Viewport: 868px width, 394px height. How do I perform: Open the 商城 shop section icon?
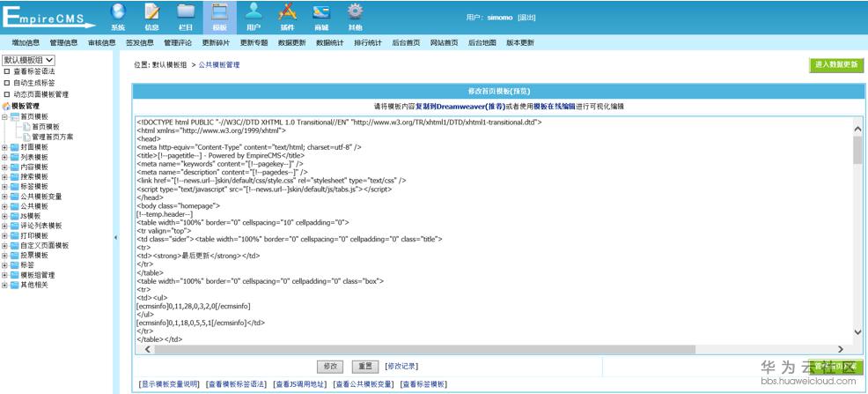(321, 17)
